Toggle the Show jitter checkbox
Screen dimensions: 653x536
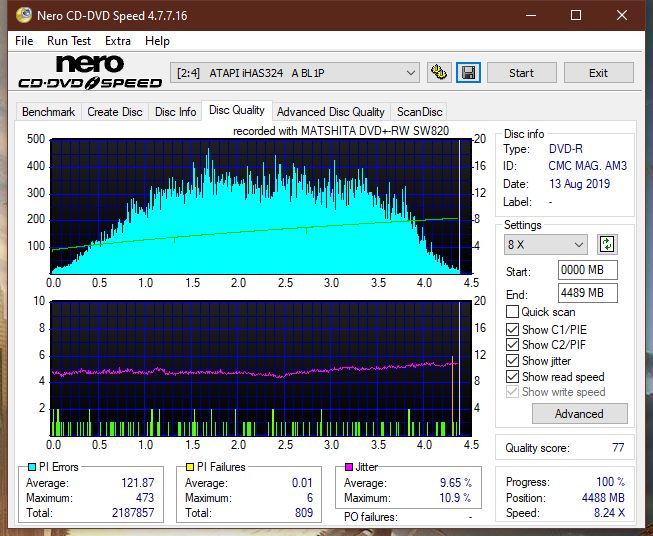coord(512,361)
